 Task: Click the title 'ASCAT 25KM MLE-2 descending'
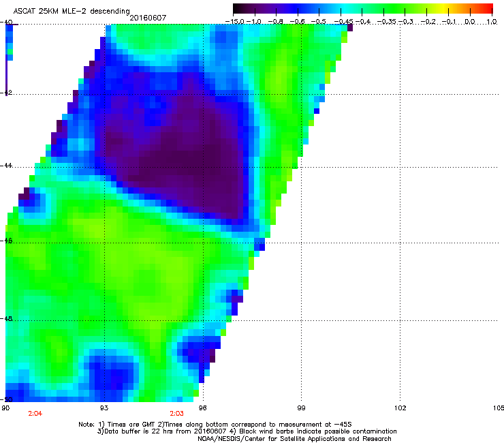[72, 11]
